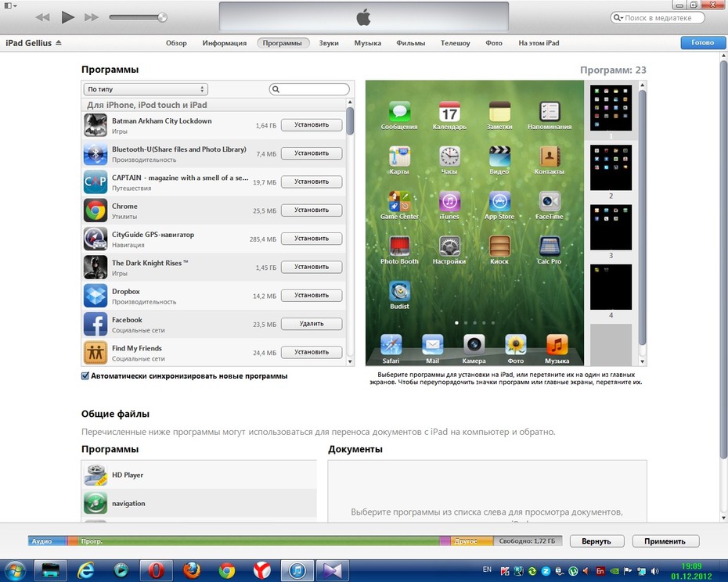Select the CAPTAIN magazine app icon

coord(96,182)
